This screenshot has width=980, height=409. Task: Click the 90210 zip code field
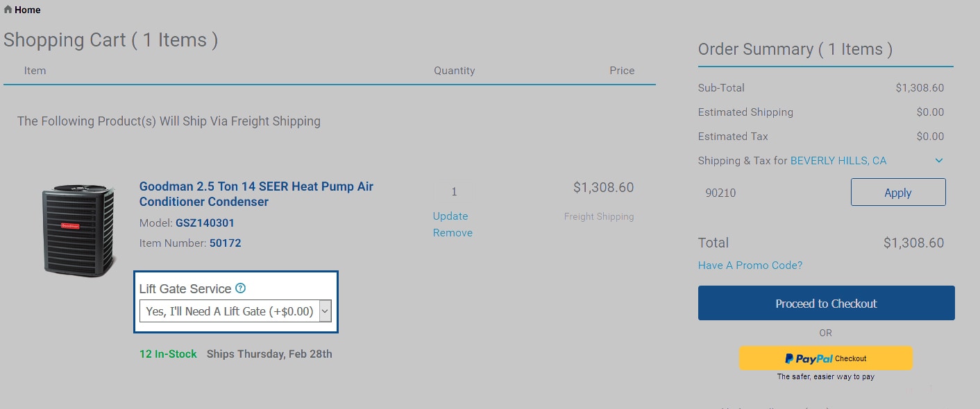770,193
